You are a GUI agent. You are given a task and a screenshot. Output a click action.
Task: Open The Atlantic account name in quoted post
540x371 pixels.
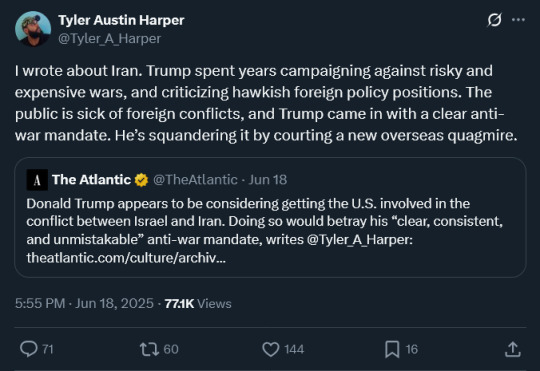click(91, 179)
